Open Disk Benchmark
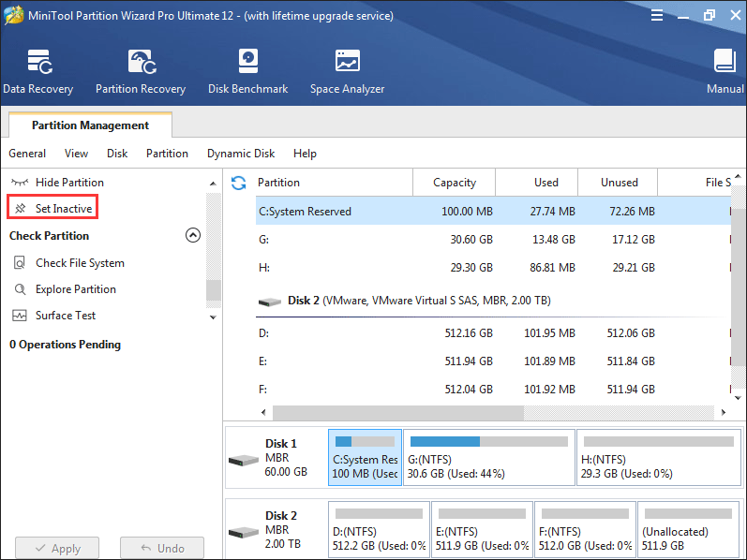Viewport: 747px width, 560px height. pyautogui.click(x=247, y=71)
